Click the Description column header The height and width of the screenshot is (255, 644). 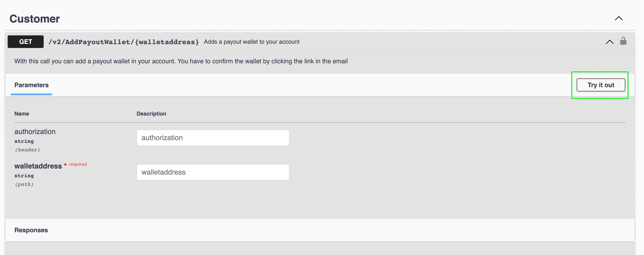(151, 114)
